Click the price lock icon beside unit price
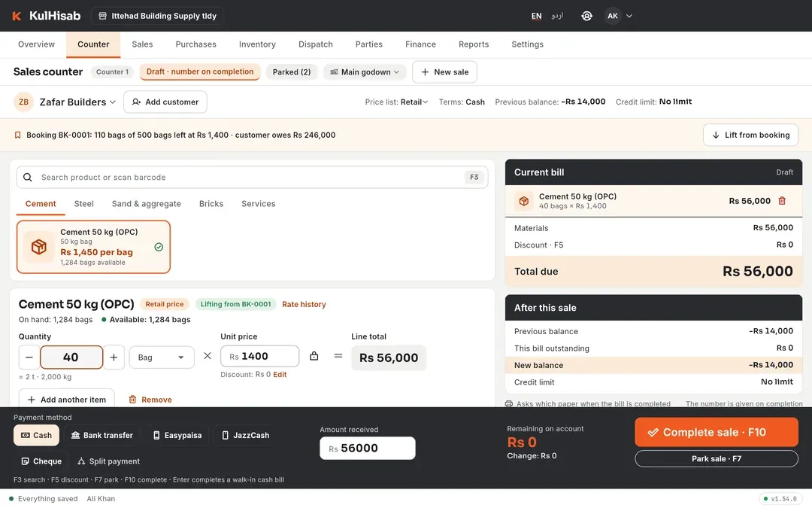812x508 pixels. point(314,356)
